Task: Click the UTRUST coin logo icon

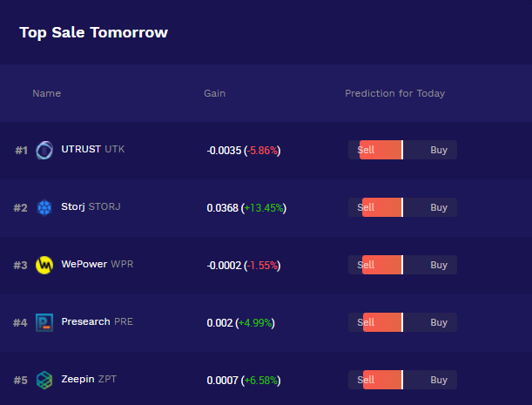Action: click(44, 150)
